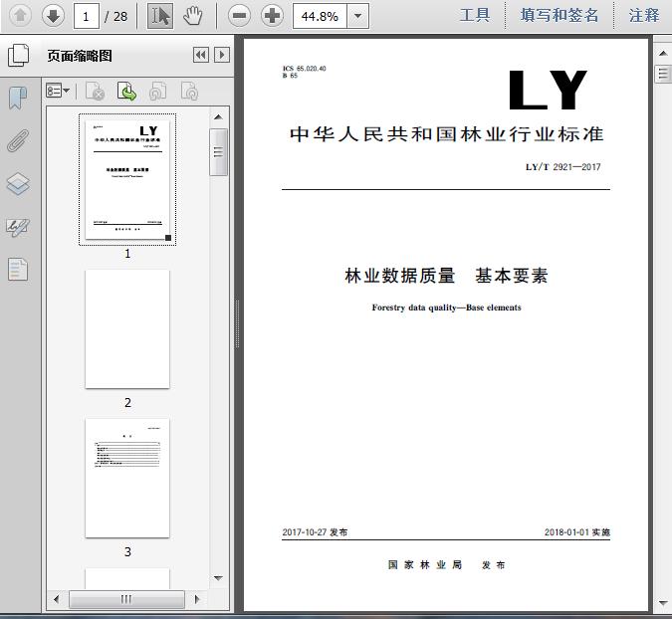Viewport: 672px width, 619px height.
Task: Click the English title Forestry data quality
Action: point(446,308)
